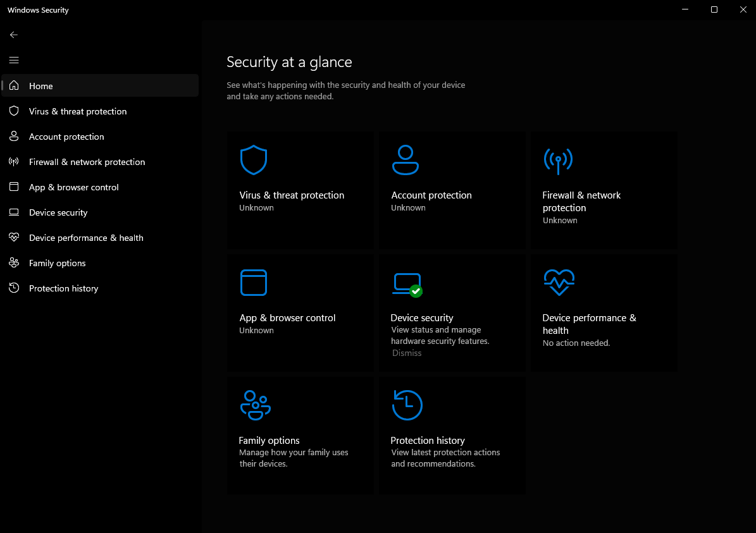Toggle the hamburger navigation menu
This screenshot has width=756, height=533.
point(14,60)
